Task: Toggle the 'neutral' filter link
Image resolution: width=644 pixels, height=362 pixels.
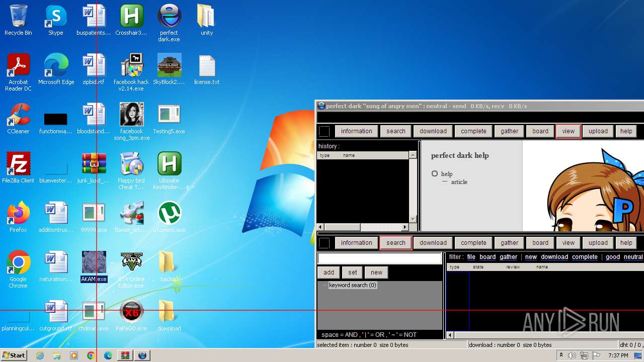Action: [633, 257]
